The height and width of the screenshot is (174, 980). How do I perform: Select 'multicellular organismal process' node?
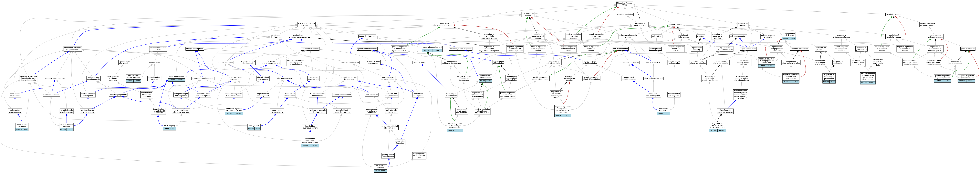(444, 24)
